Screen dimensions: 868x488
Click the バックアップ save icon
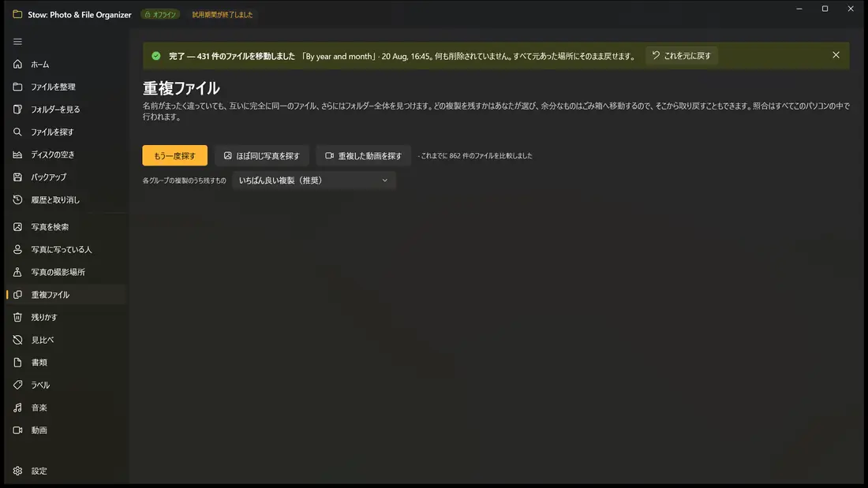(17, 177)
